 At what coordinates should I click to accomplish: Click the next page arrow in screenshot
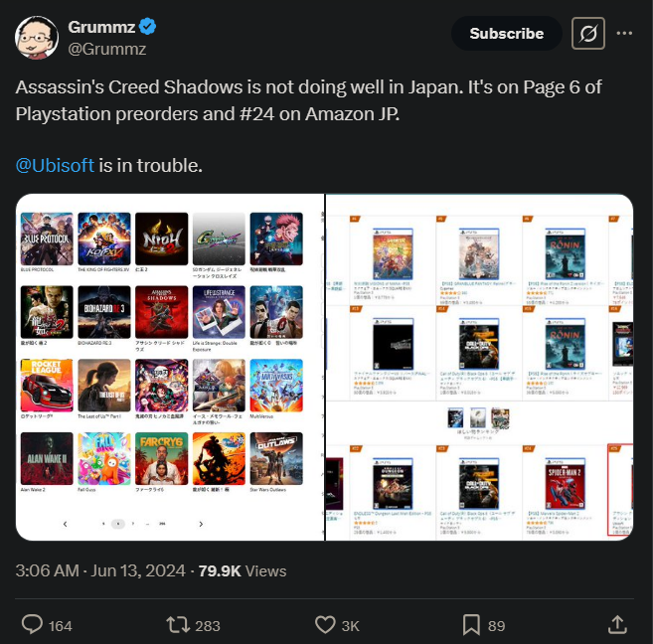coord(201,524)
